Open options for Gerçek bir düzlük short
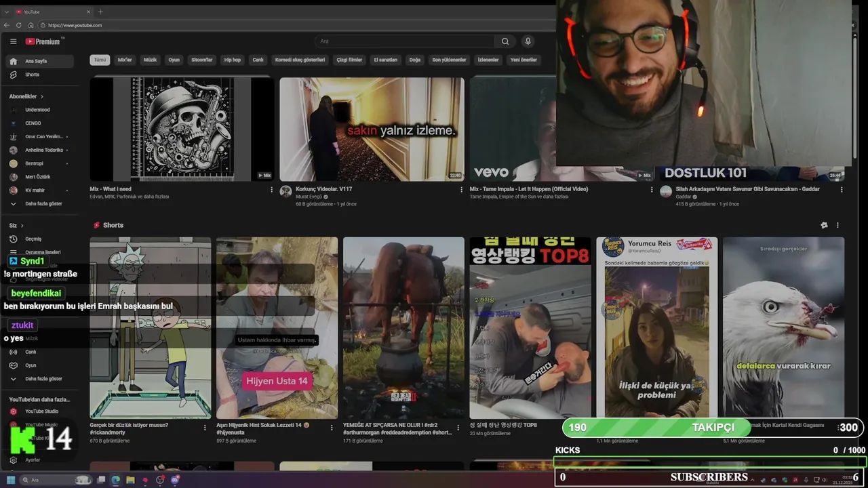 205,428
